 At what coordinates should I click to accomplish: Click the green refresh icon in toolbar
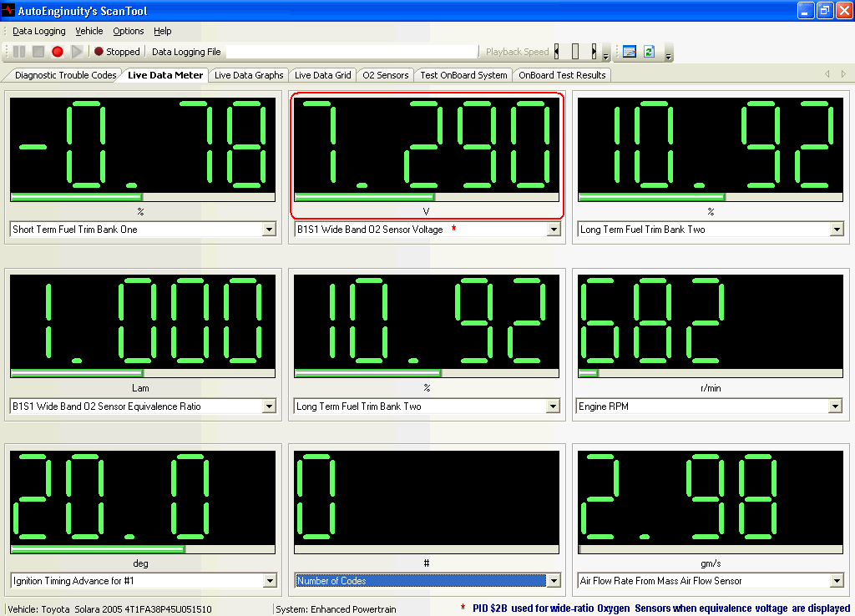[x=649, y=52]
